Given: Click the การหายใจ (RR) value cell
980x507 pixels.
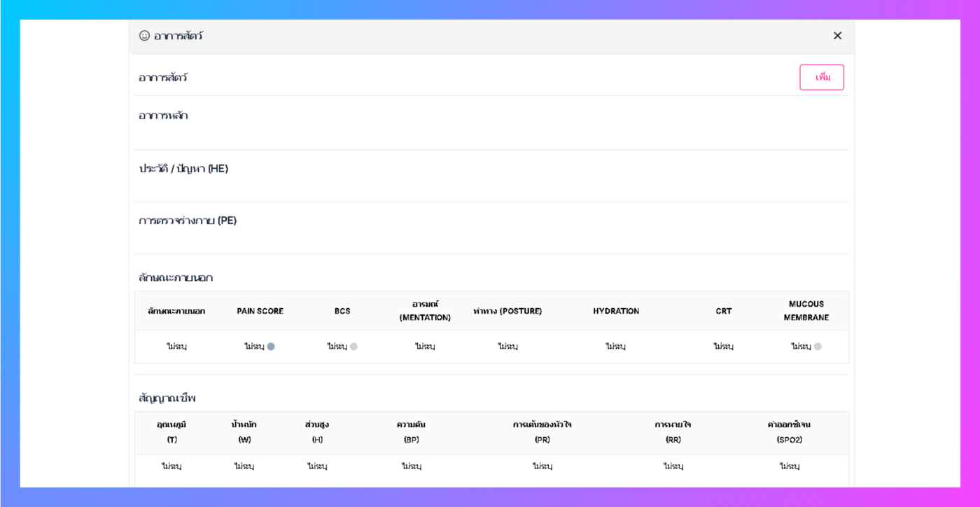Looking at the screenshot, I should pyautogui.click(x=673, y=466).
